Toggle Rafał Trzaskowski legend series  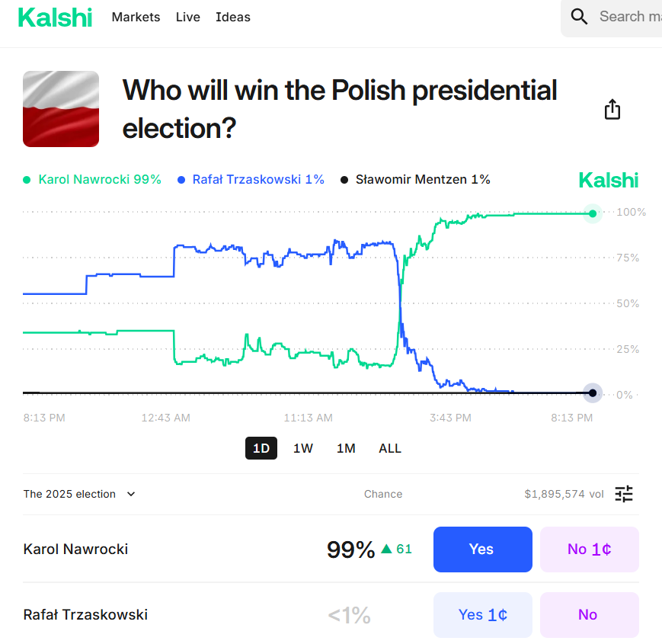point(251,180)
